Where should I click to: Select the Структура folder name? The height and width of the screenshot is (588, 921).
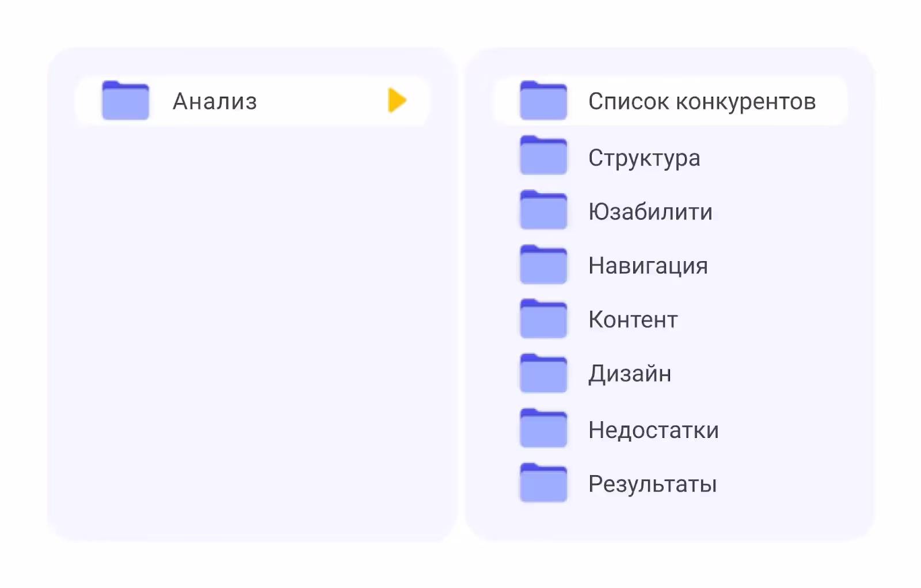point(644,158)
